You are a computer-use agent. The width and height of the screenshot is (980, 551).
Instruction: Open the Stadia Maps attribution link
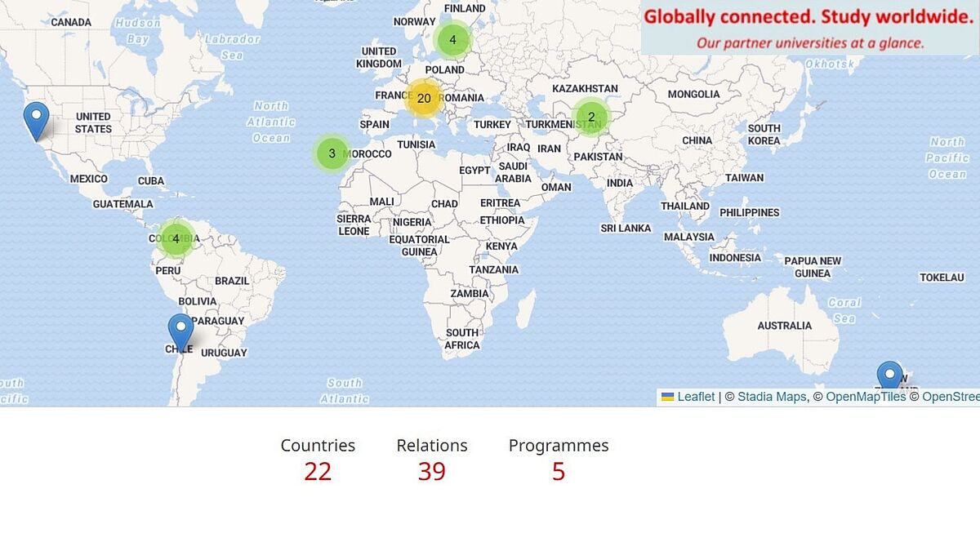pos(772,397)
